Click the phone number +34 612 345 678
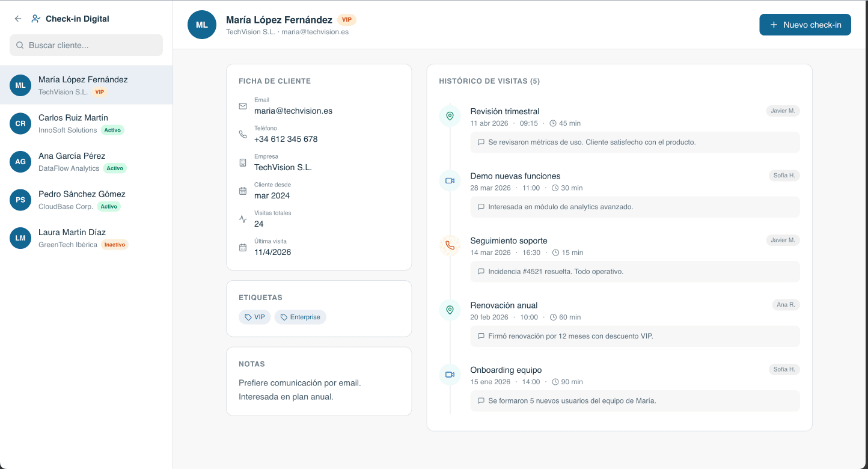The height and width of the screenshot is (469, 868). (x=286, y=139)
